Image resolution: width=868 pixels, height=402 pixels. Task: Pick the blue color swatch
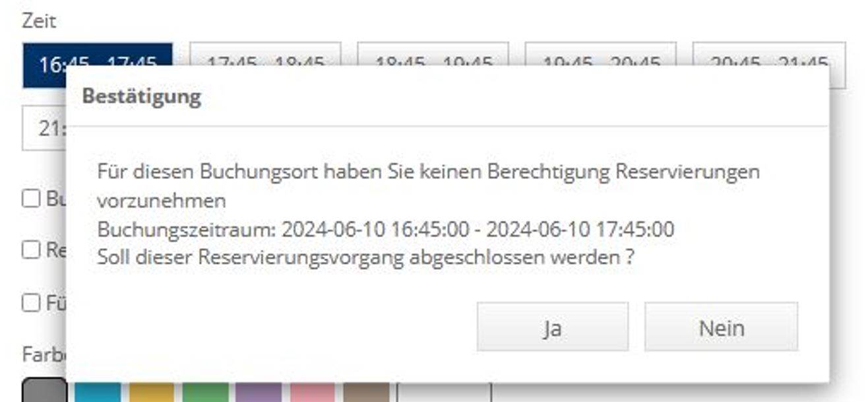(97, 392)
